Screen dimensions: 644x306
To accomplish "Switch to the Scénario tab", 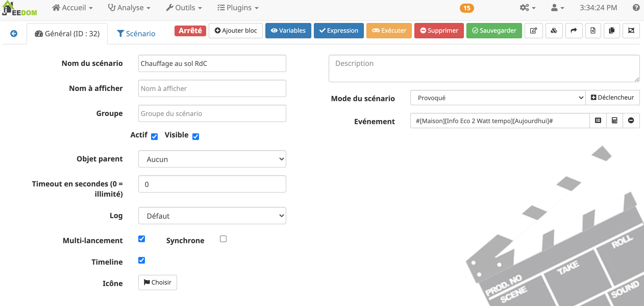I will 136,34.
